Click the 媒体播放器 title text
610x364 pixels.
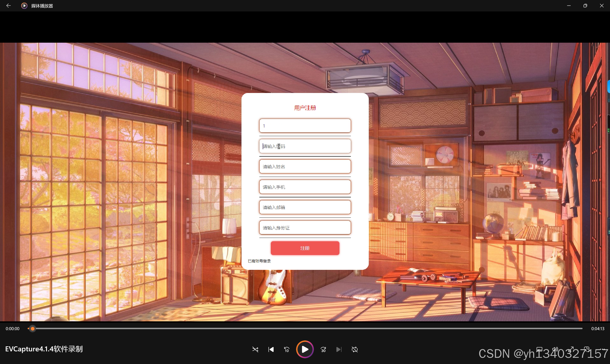(x=42, y=6)
